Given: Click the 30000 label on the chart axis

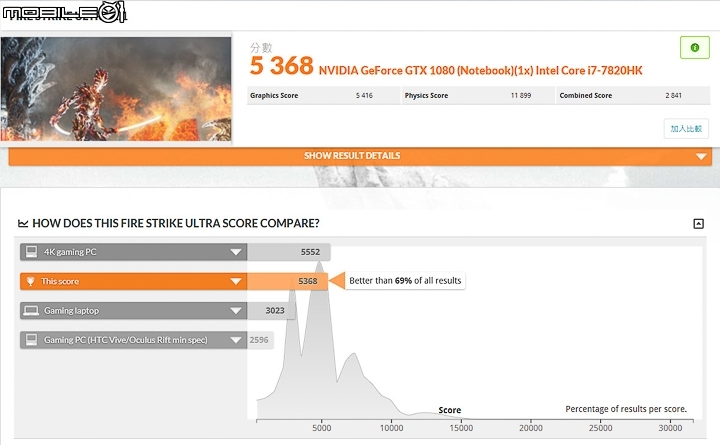Looking at the screenshot, I should point(670,428).
